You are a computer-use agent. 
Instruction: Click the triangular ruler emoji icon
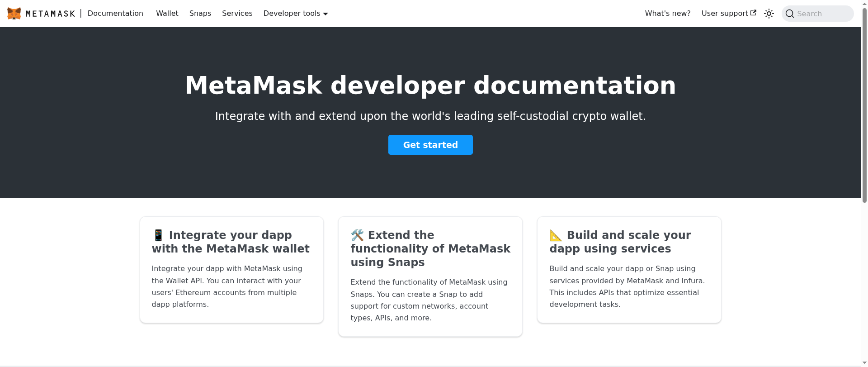click(556, 235)
